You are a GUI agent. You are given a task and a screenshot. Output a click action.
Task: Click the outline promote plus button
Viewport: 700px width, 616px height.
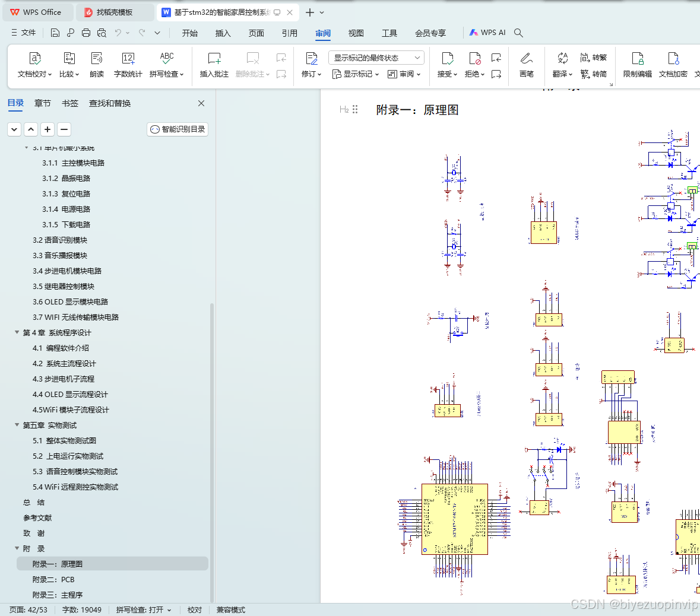point(47,129)
